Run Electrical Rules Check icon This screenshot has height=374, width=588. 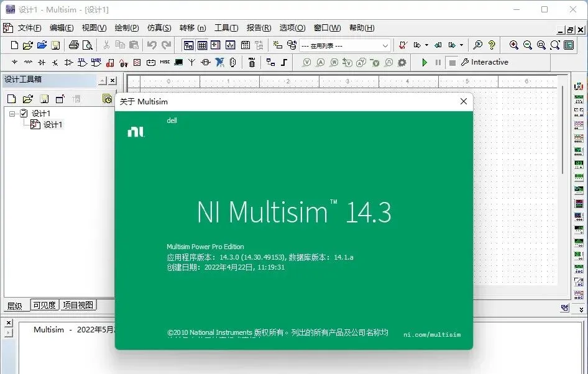coord(403,45)
